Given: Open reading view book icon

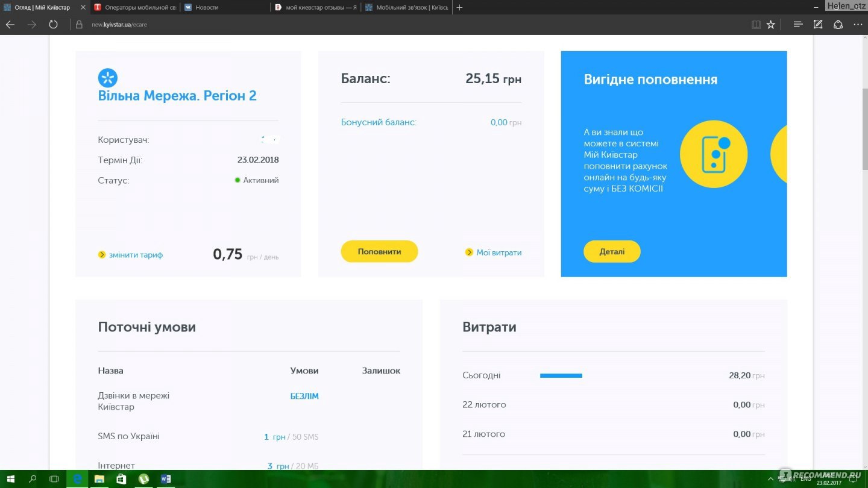Looking at the screenshot, I should (756, 25).
